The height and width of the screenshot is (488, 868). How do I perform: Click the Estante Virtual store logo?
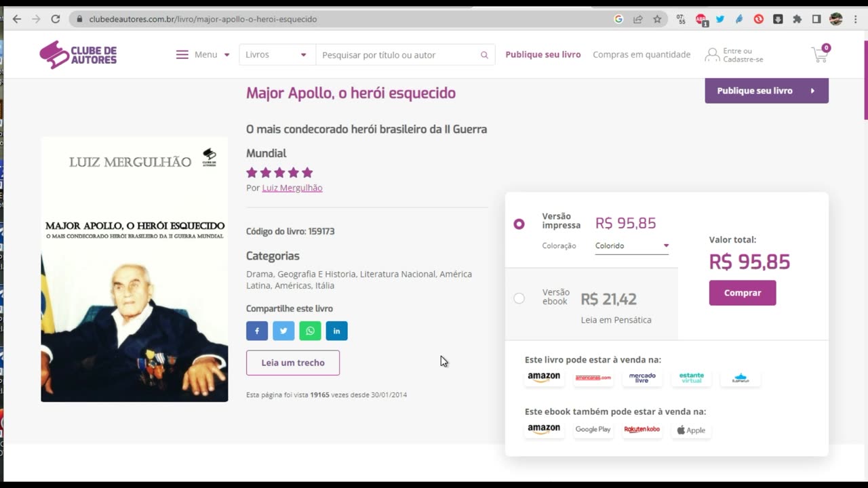[692, 378]
